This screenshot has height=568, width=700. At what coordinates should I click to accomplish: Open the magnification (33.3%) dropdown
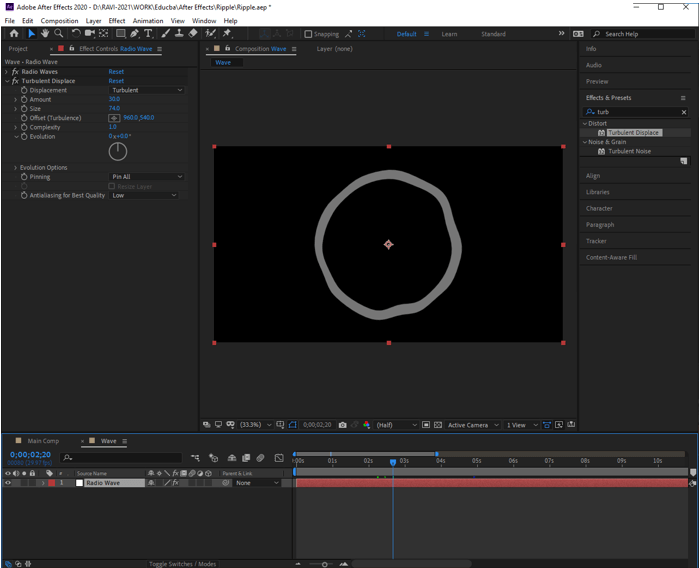(255, 425)
